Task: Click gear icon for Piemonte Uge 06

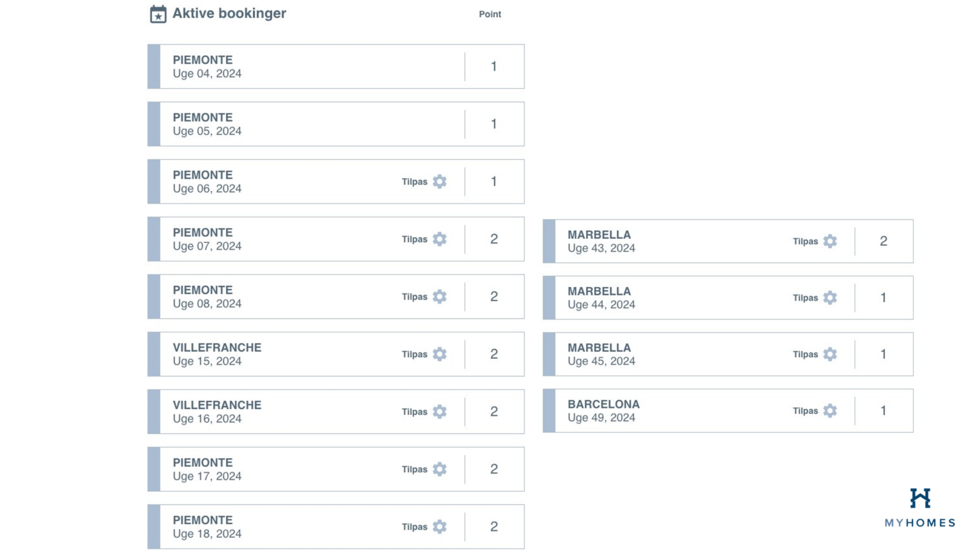Action: coord(440,182)
